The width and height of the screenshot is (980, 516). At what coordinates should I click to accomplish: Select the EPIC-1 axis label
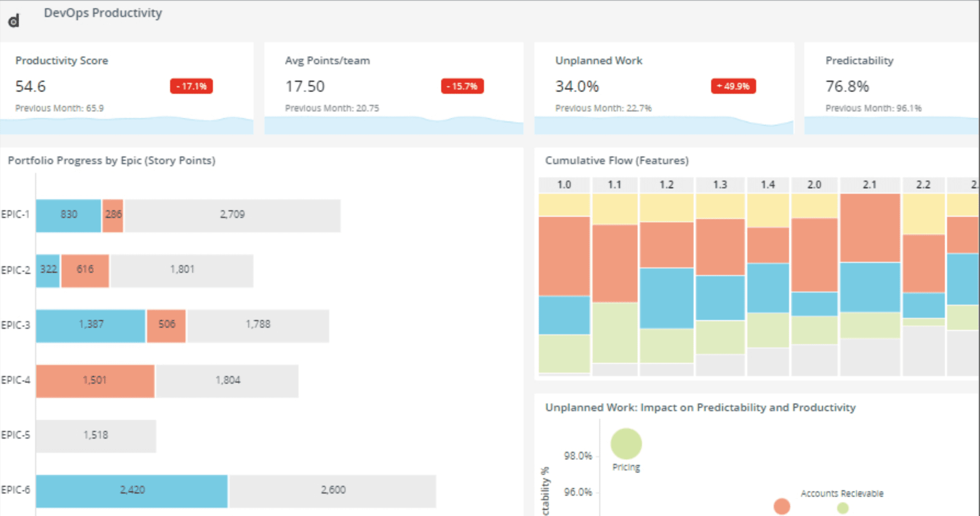[x=15, y=214]
